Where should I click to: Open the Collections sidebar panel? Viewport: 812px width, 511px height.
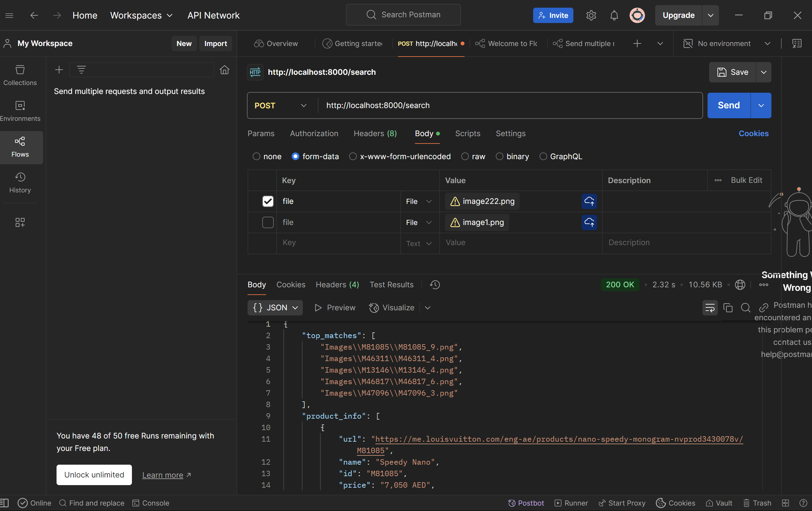click(x=20, y=75)
